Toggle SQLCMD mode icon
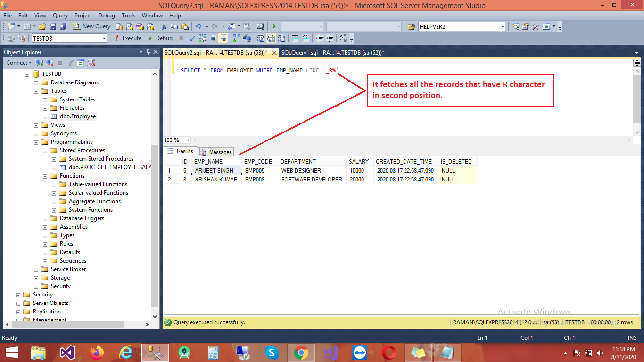This screenshot has height=362, width=644. (213, 38)
